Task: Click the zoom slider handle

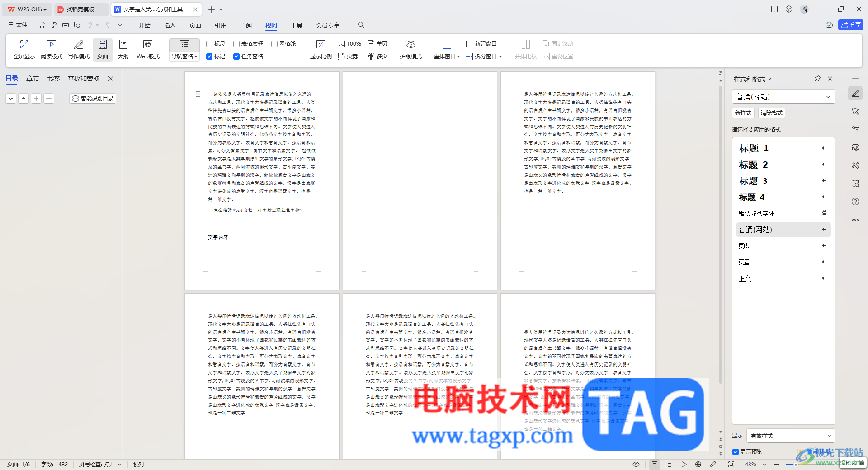Action: coord(796,465)
